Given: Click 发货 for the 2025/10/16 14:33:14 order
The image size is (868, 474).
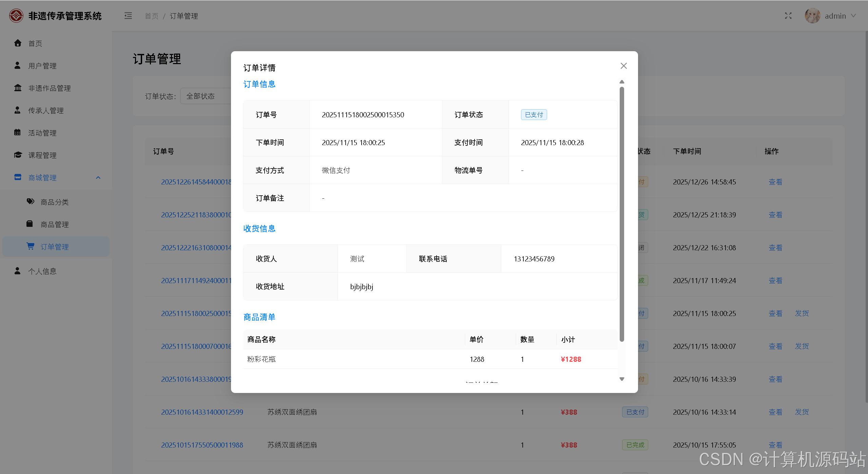Looking at the screenshot, I should click(x=802, y=412).
